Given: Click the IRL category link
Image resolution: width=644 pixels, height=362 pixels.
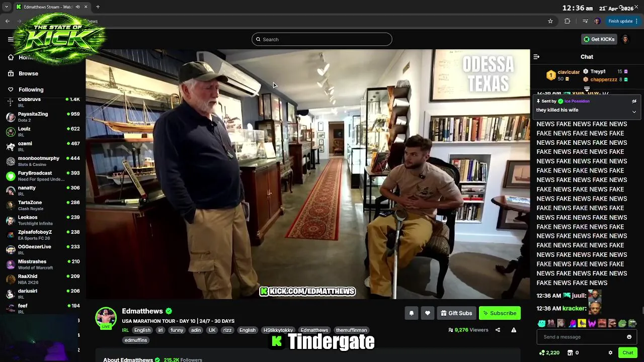Looking at the screenshot, I should (125, 330).
